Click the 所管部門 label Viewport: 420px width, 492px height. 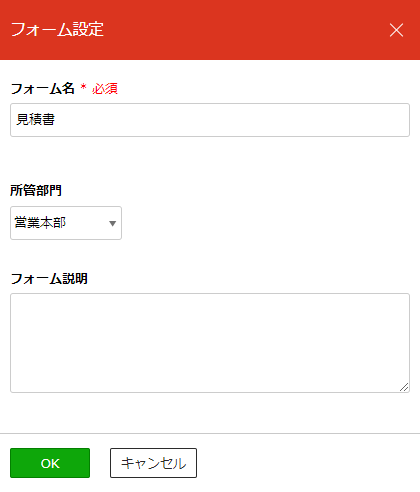point(36,190)
